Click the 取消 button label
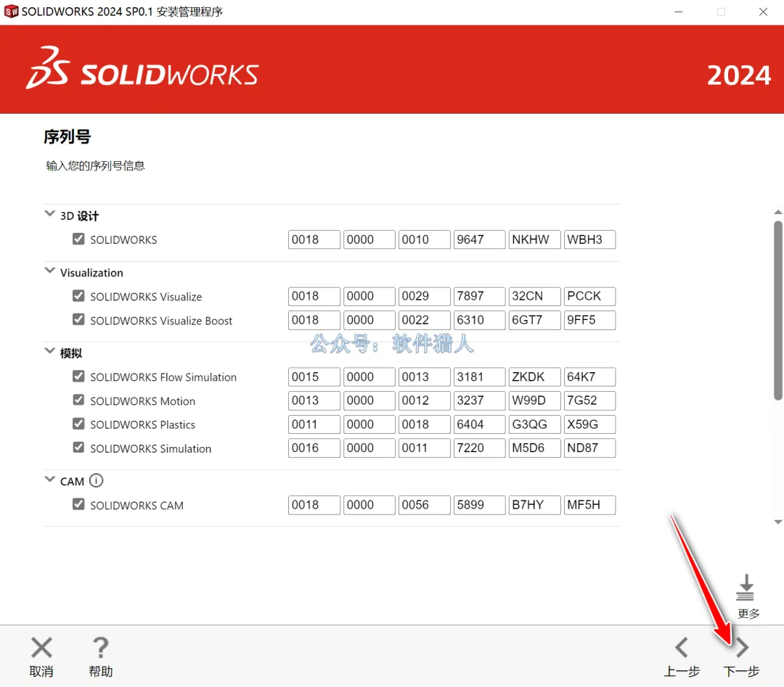784x687 pixels. click(x=41, y=672)
